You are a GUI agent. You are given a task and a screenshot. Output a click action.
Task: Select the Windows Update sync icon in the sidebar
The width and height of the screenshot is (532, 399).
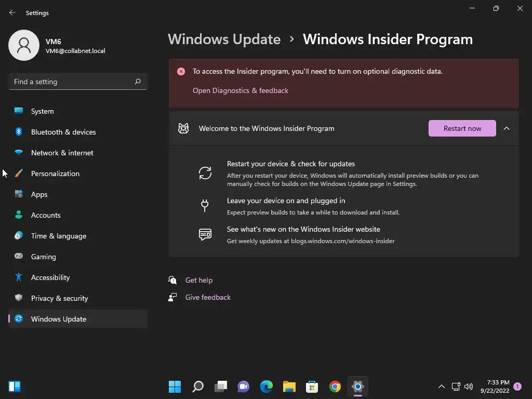pyautogui.click(x=19, y=318)
